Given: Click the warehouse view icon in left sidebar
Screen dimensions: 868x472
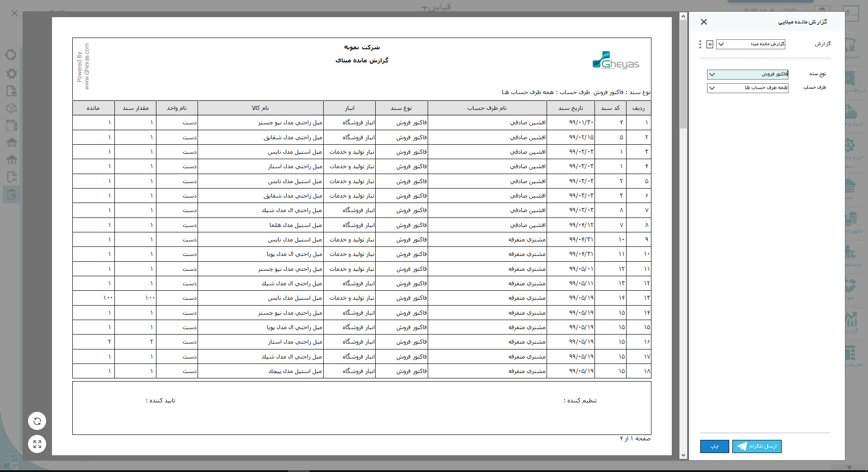Looking at the screenshot, I should tap(12, 142).
